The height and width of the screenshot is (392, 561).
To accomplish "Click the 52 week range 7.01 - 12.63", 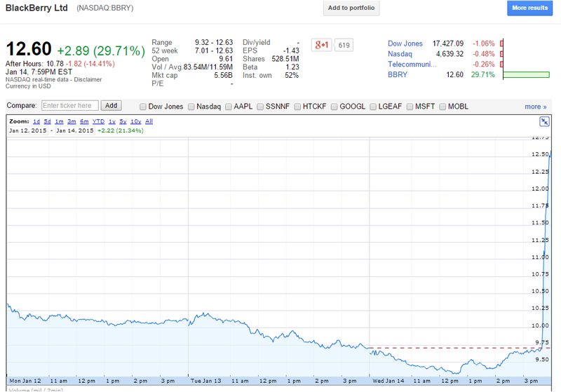I will click(214, 50).
